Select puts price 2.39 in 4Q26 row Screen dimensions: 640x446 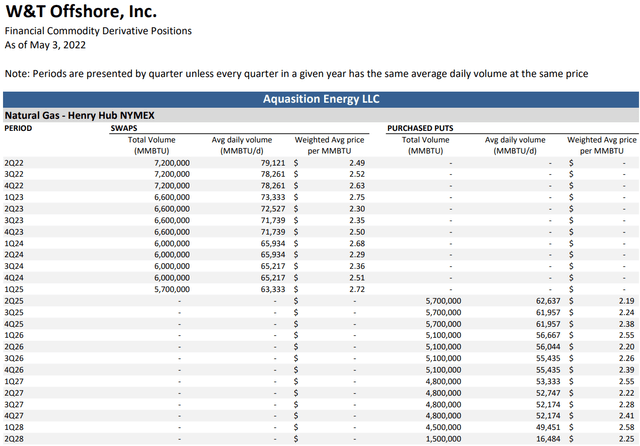pos(626,370)
